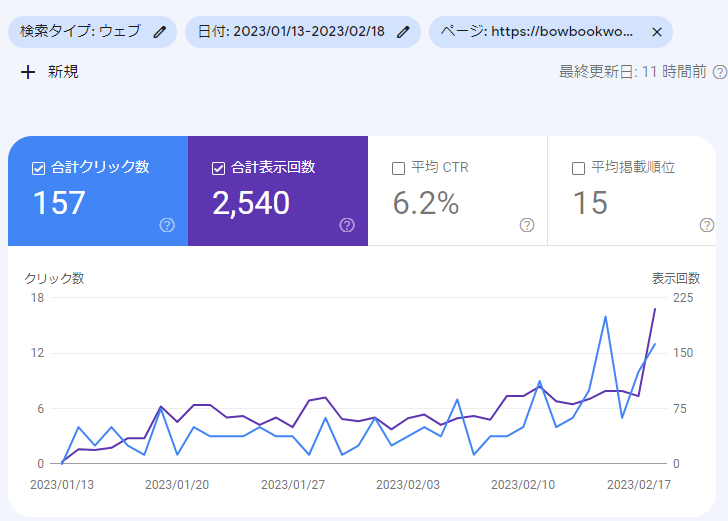Click the 18 clicks axis value

(x=37, y=298)
